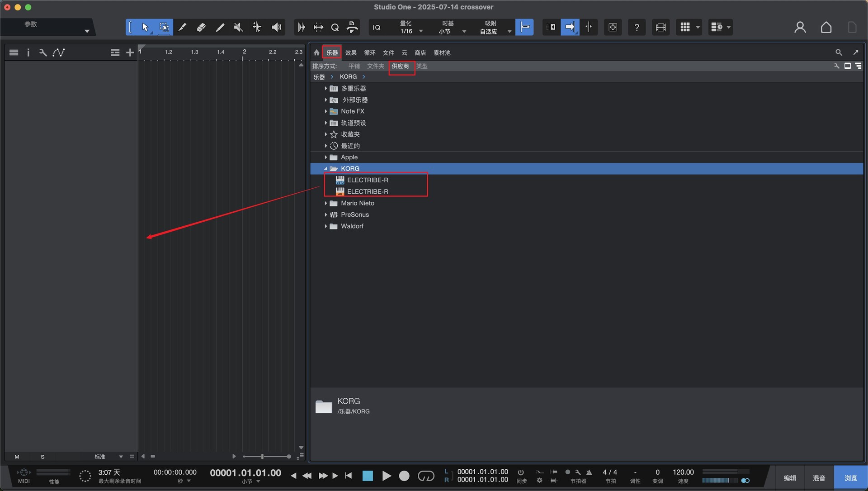Show automation curve icon
This screenshot has width=868, height=491.
pos(58,52)
